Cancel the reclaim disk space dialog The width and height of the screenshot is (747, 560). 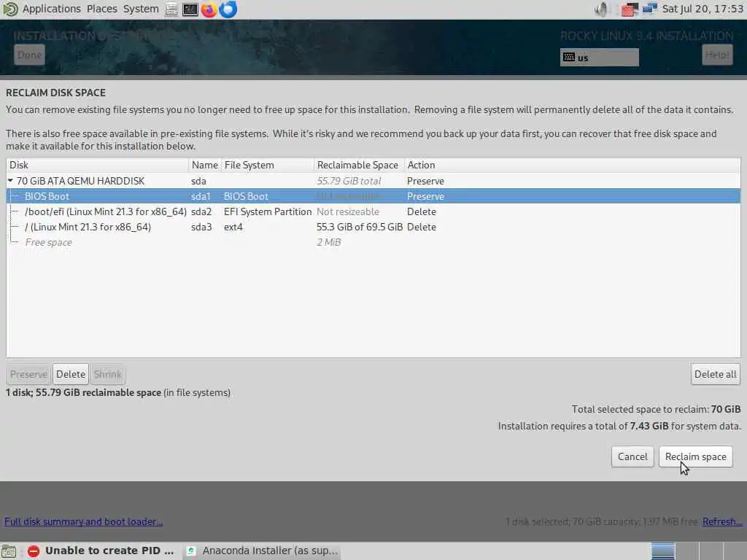[x=632, y=456]
